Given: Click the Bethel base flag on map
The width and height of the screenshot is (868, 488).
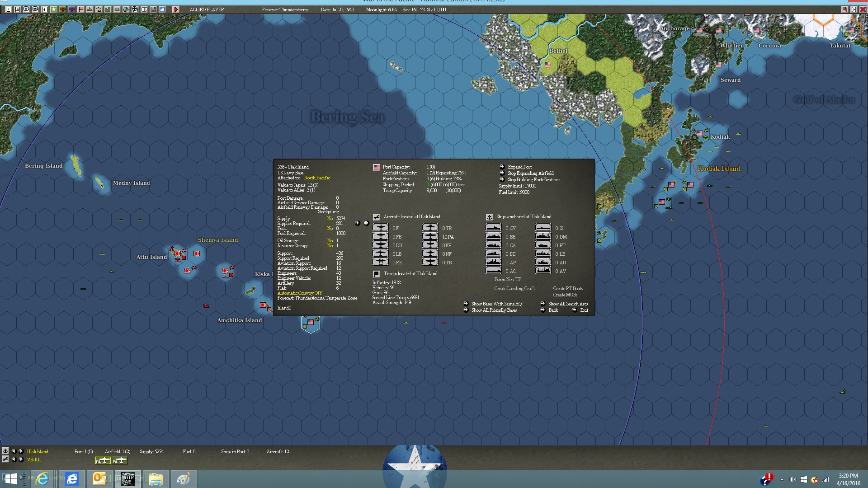Looking at the screenshot, I should (548, 65).
